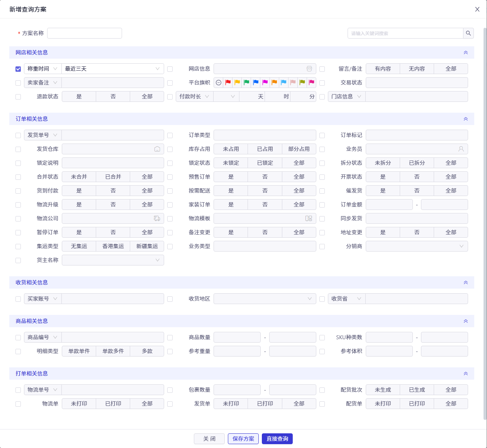Close the 新增查询方案 dialog
The width and height of the screenshot is (487, 448).
pos(477,9)
